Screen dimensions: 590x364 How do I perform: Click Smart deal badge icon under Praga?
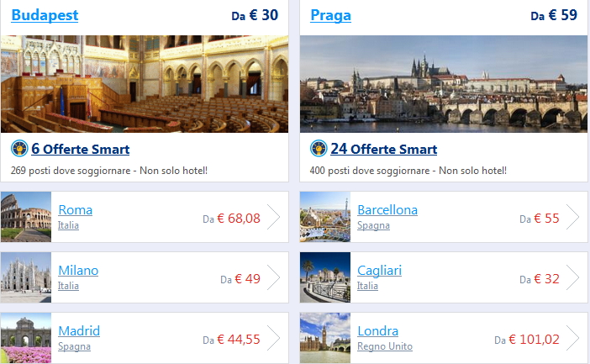coord(319,149)
